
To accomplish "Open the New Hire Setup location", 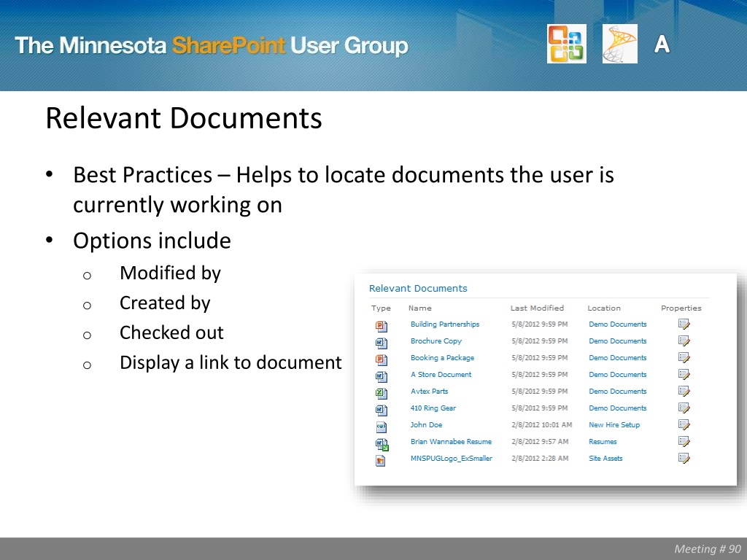I will pos(614,425).
